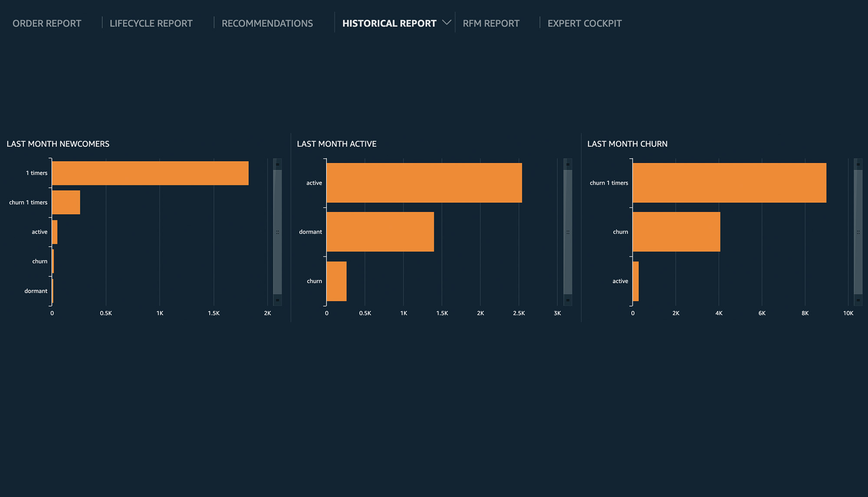Viewport: 868px width, 497px height.
Task: Click 'churn 1 timers' bar in Churn chart
Action: click(x=729, y=183)
